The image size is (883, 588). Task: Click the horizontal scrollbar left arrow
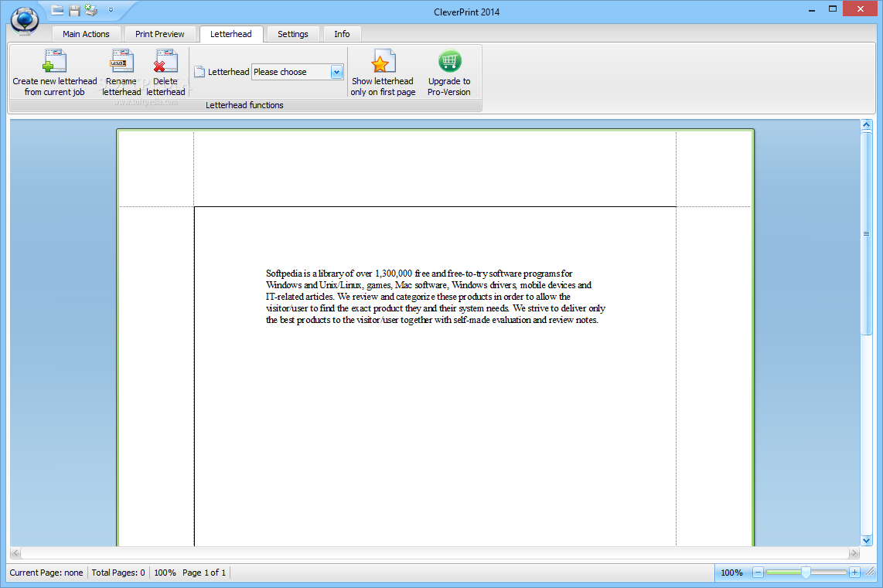click(15, 553)
